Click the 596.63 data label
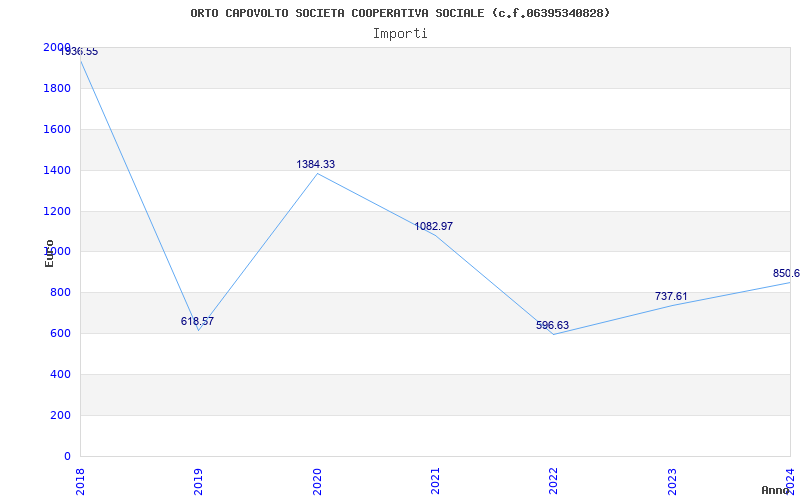Image resolution: width=800 pixels, height=500 pixels. click(x=553, y=326)
